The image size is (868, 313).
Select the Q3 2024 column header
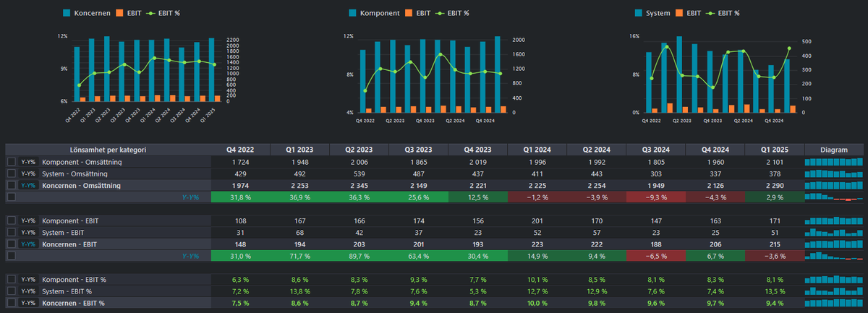click(655, 150)
